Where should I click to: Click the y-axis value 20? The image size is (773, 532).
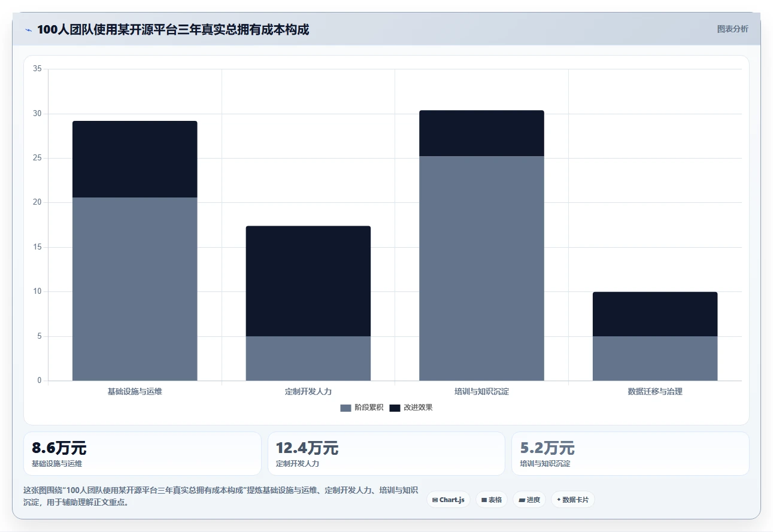point(37,203)
